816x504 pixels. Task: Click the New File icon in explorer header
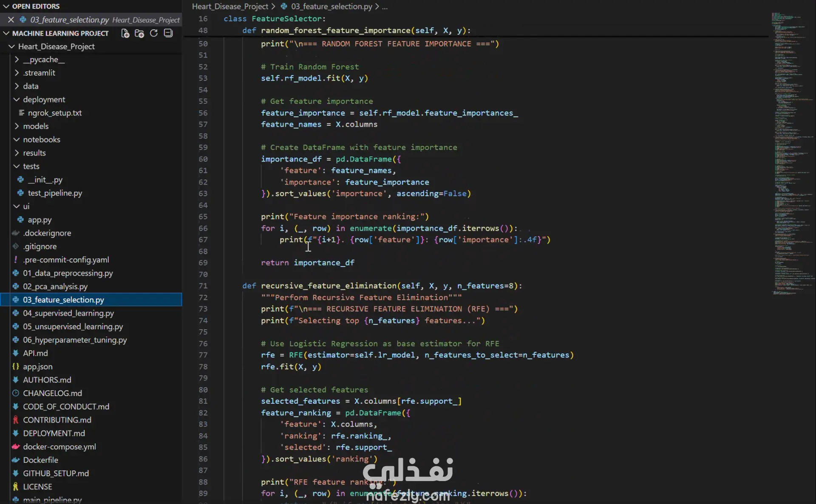point(125,33)
